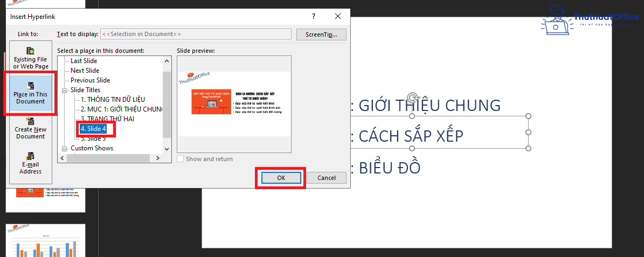This screenshot has width=644, height=257.
Task: Click right-middle resize handle of text box
Action: 528,132
